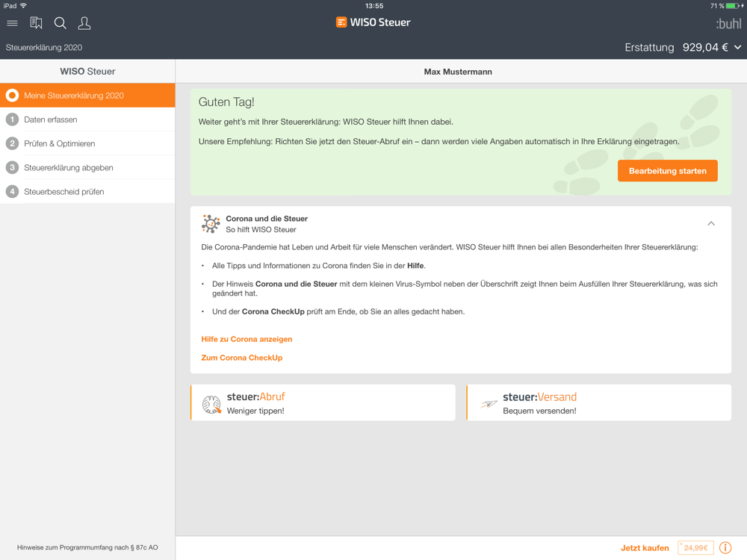Tap the search magnifier icon

[x=60, y=23]
